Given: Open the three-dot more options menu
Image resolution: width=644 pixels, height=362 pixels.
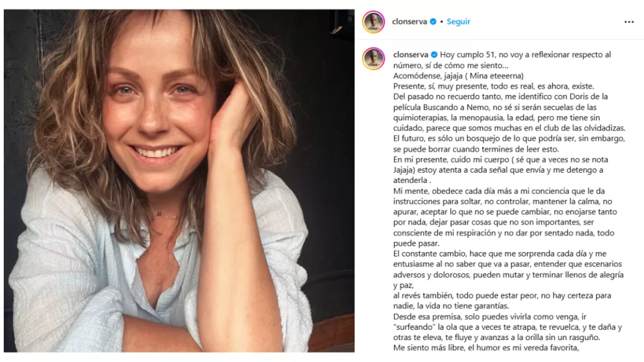Looking at the screenshot, I should 629,21.
